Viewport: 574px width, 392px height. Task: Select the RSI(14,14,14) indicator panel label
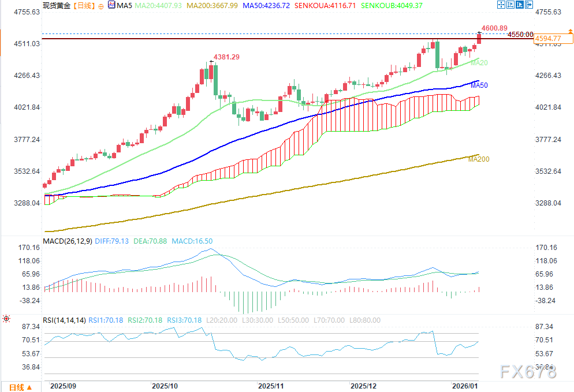64,320
